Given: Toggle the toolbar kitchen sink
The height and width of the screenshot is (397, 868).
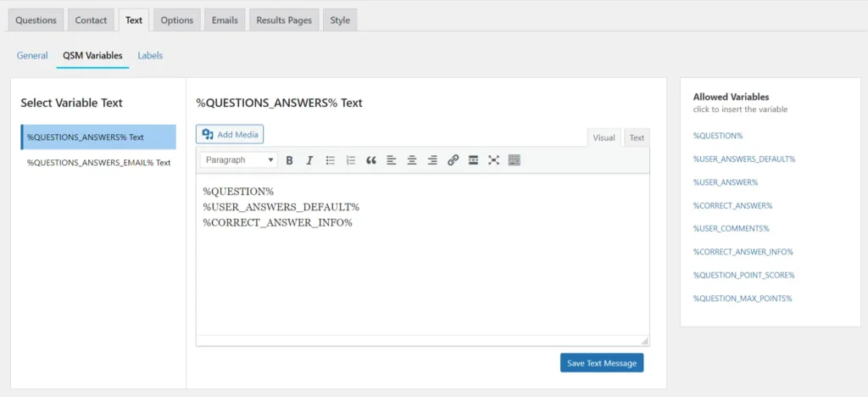Looking at the screenshot, I should [x=515, y=160].
